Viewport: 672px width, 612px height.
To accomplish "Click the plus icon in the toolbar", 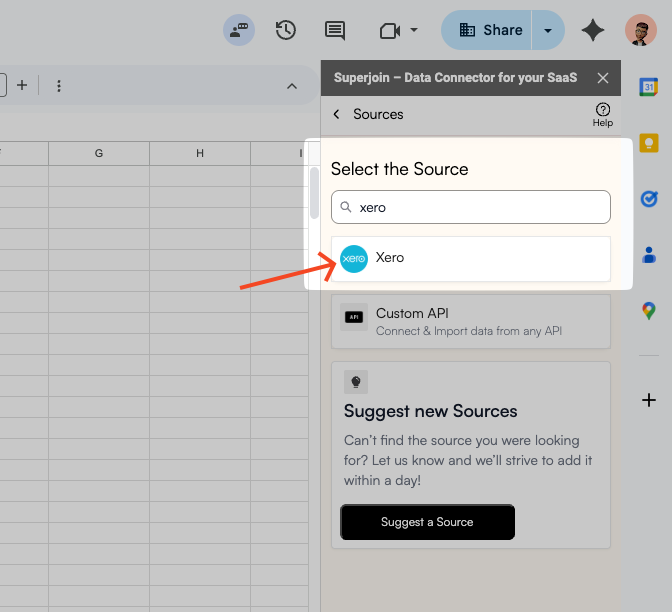I will [22, 85].
